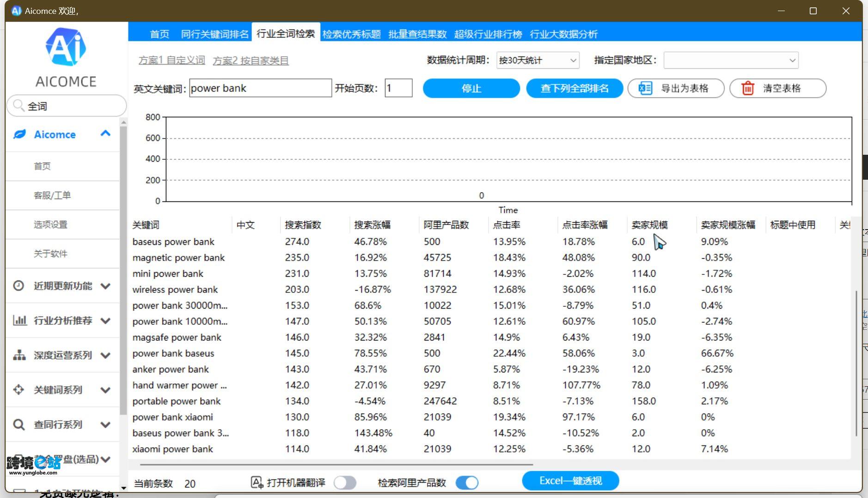Sort by the 搜索指数 column header
The image size is (868, 498).
click(x=303, y=225)
